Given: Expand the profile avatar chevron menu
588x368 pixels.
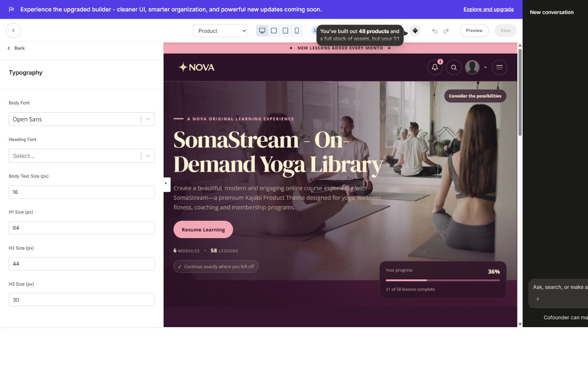Looking at the screenshot, I should click(x=485, y=67).
